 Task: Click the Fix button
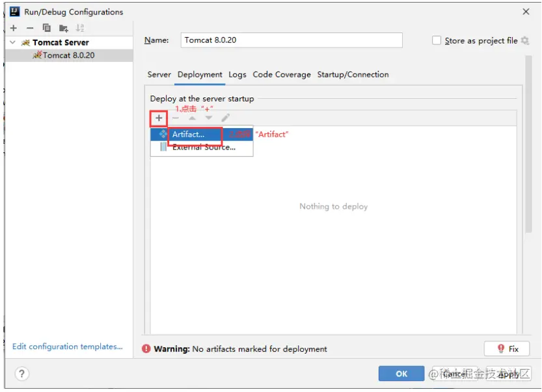507,349
